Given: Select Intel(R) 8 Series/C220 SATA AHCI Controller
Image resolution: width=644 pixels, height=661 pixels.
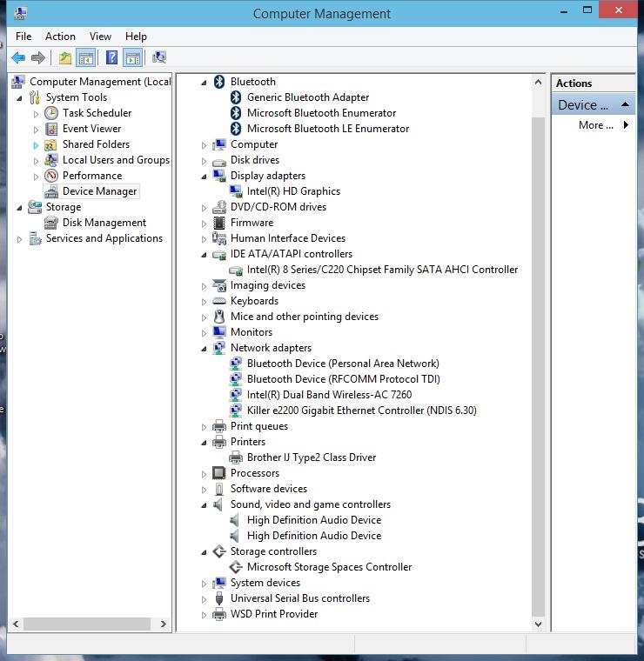Looking at the screenshot, I should (382, 270).
